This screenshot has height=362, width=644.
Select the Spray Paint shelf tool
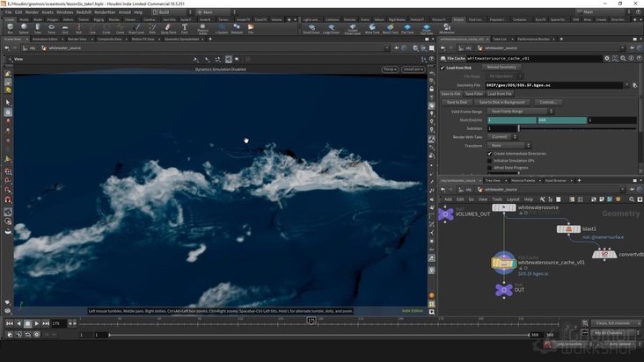click(168, 28)
